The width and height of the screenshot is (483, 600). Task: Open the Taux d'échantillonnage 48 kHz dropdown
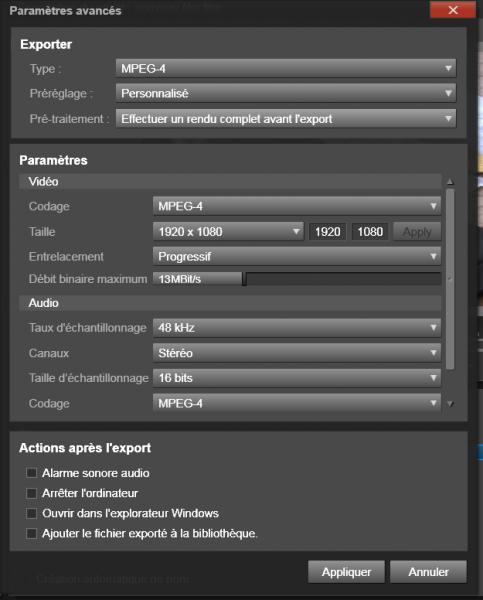(x=297, y=328)
